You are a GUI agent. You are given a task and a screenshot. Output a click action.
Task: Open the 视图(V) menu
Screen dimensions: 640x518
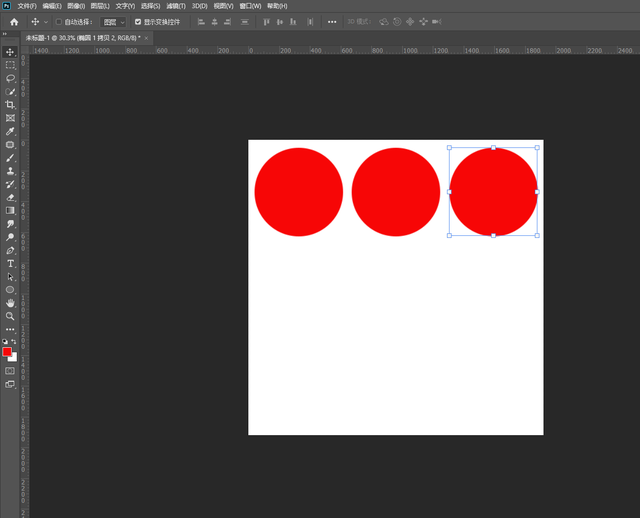[223, 6]
